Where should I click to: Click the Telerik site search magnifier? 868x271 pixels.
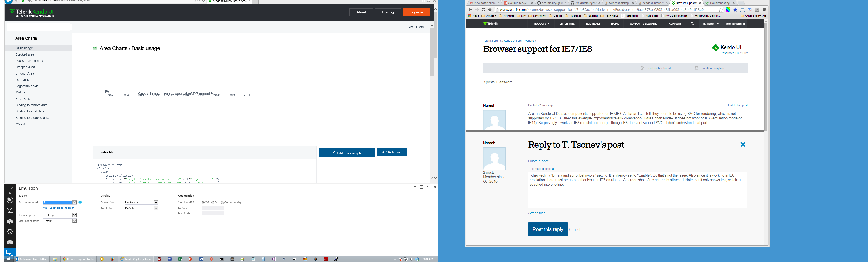pos(692,24)
